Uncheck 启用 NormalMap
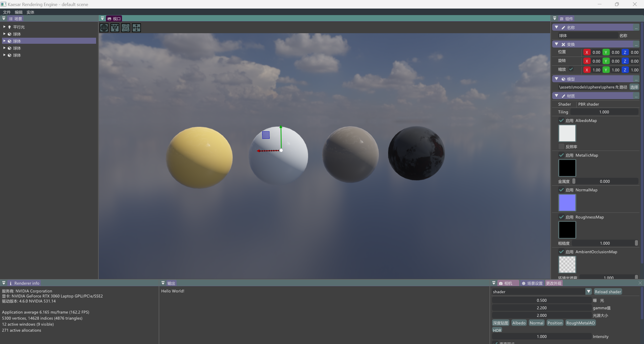 coord(561,190)
